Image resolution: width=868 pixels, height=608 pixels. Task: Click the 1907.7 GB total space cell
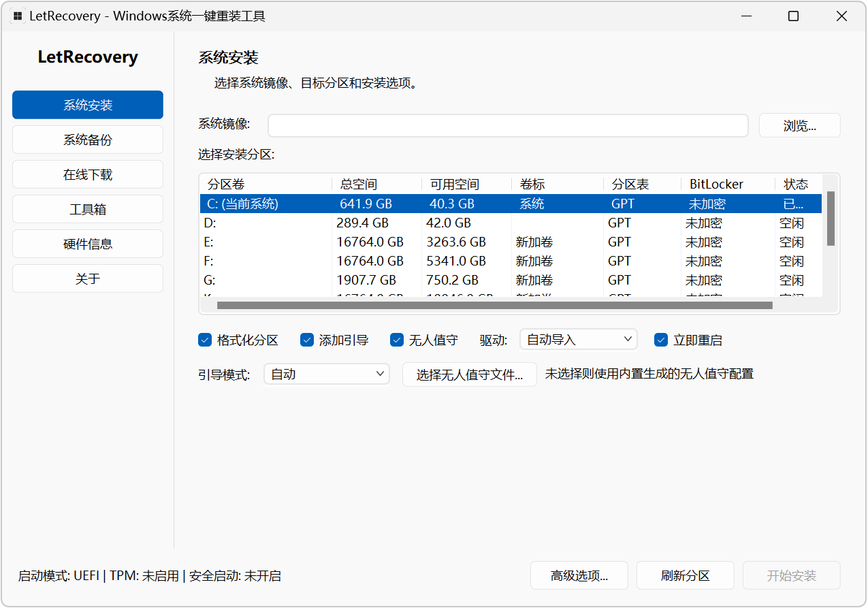(366, 280)
